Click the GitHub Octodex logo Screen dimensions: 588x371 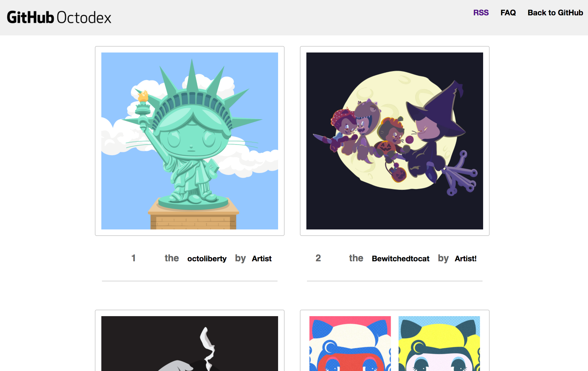pos(59,17)
